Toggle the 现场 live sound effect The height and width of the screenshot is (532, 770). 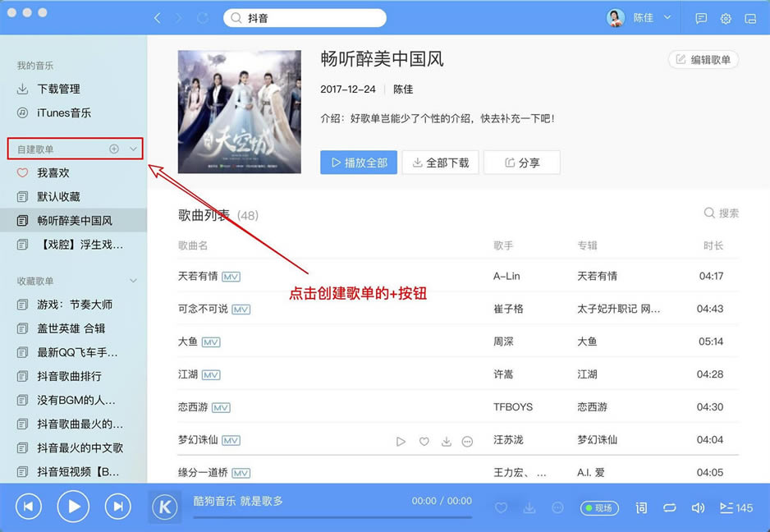tap(599, 507)
